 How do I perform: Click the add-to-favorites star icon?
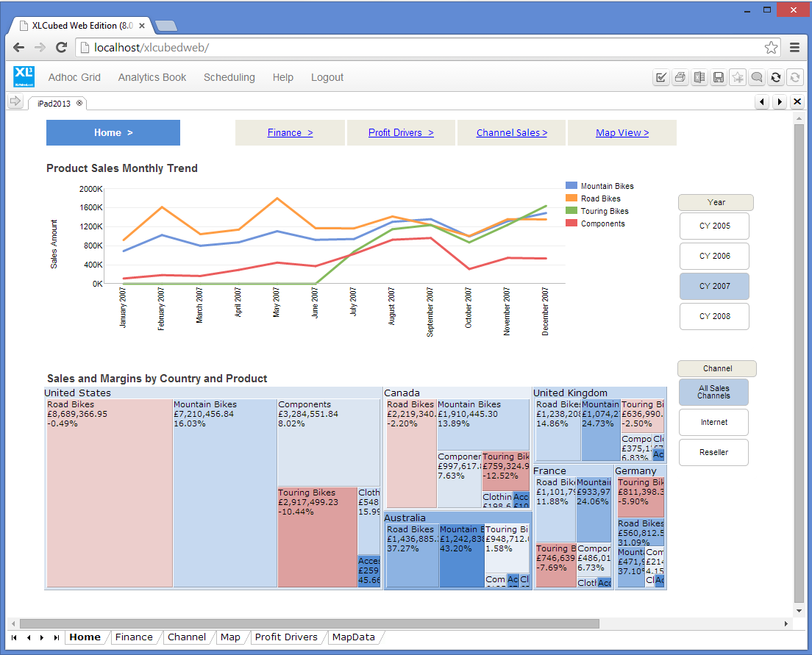coord(738,77)
